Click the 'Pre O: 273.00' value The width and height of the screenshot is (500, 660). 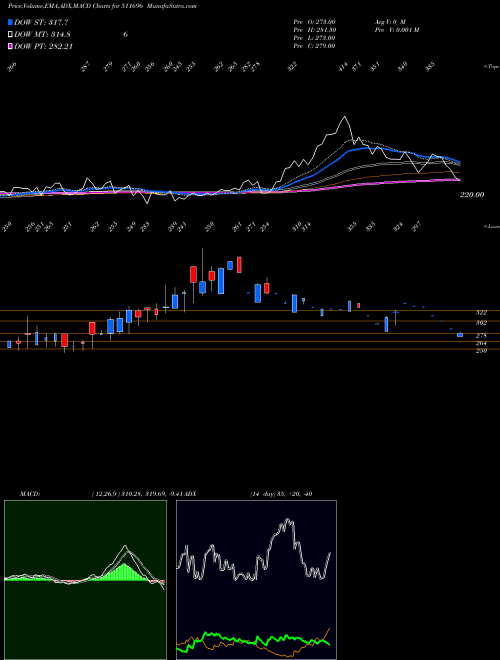(x=314, y=21)
